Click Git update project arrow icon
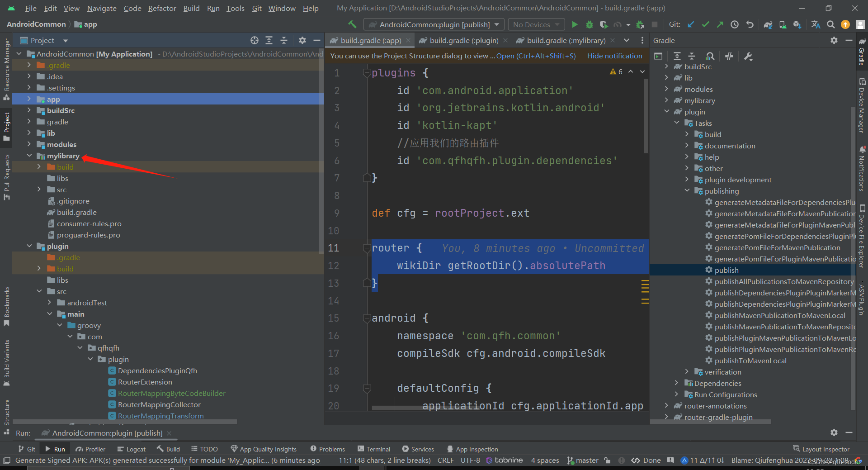This screenshot has height=470, width=868. click(x=691, y=24)
